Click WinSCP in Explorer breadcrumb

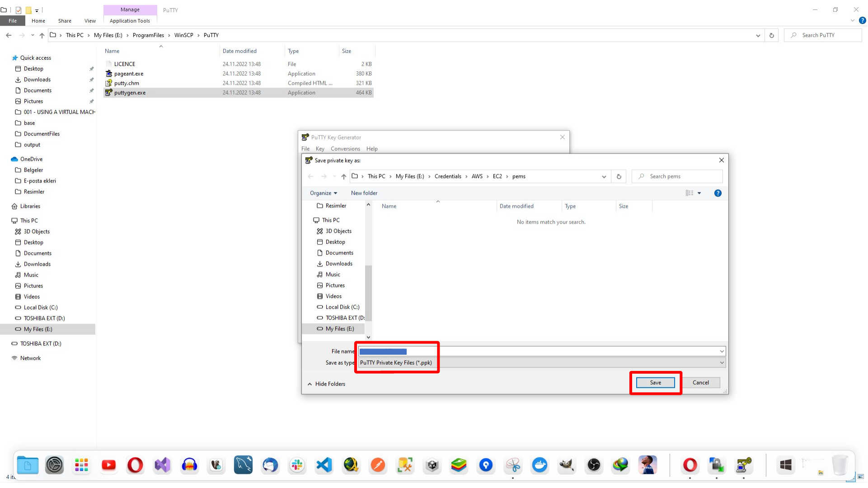pos(183,35)
